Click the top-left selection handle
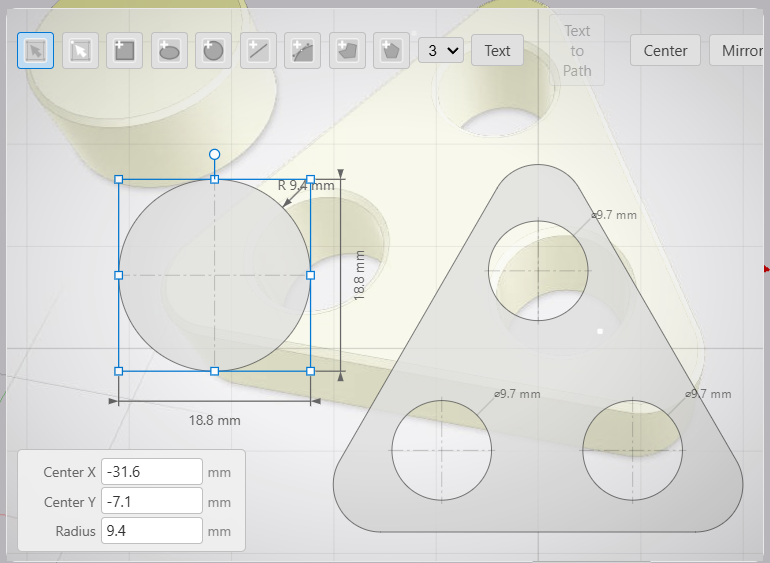 119,179
